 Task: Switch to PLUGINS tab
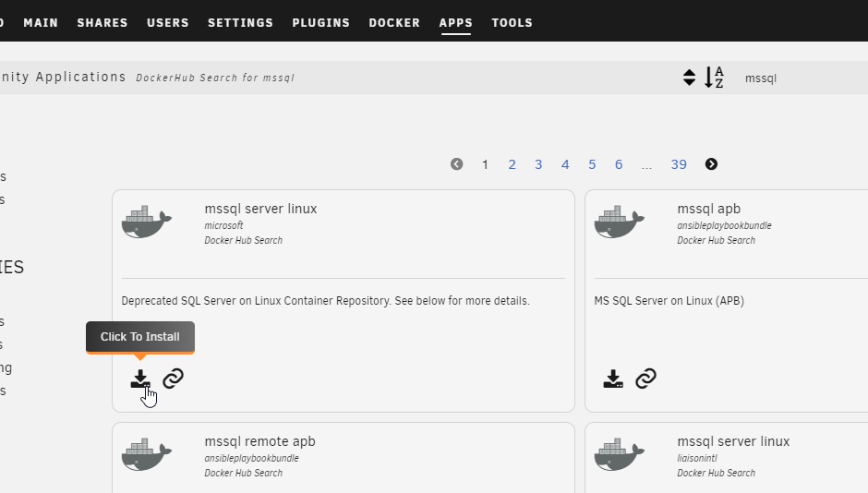321,23
